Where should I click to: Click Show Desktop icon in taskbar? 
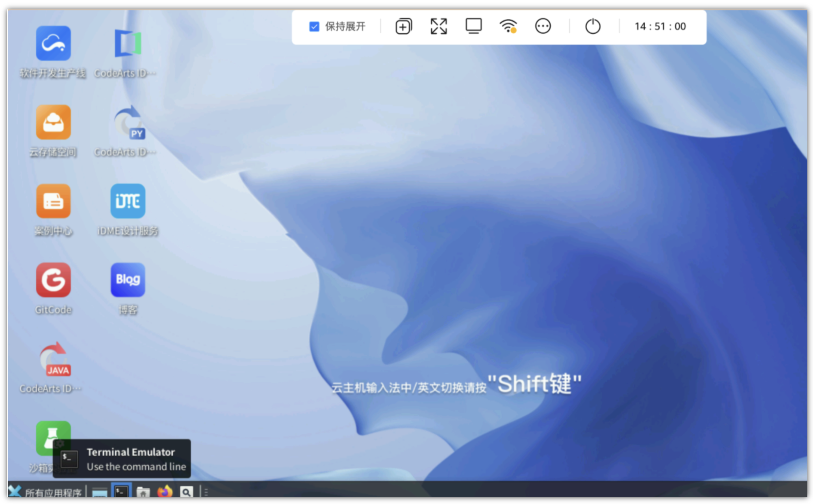100,492
